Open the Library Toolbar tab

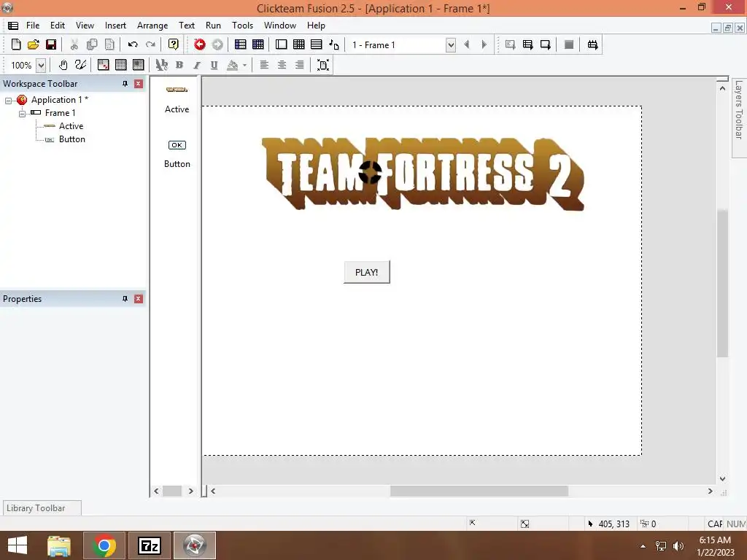(x=42, y=508)
